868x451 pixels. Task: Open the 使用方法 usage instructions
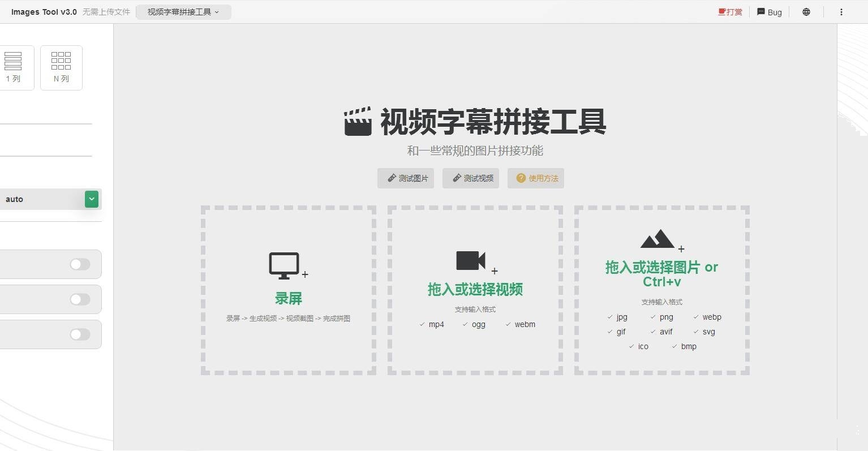pyautogui.click(x=535, y=178)
